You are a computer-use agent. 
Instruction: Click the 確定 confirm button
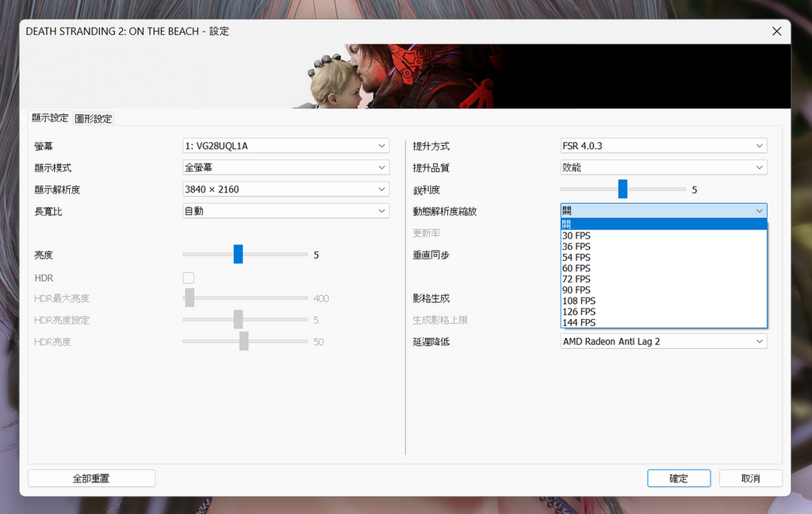[x=678, y=478]
